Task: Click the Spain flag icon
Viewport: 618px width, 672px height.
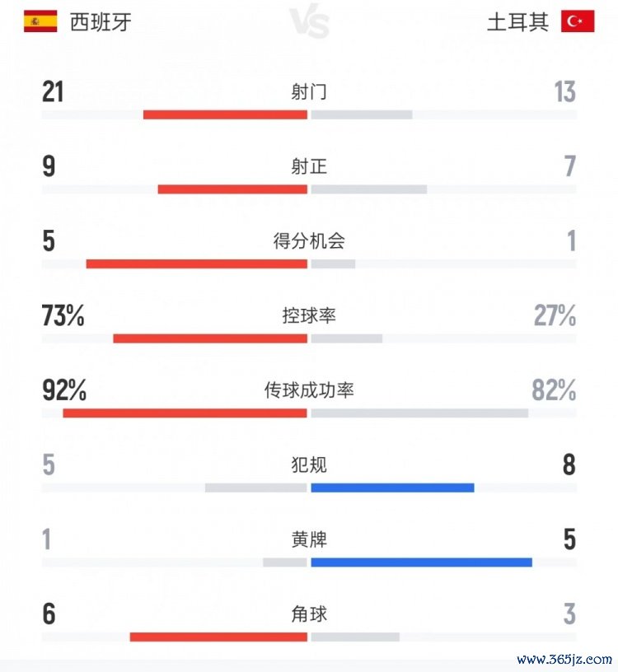Action: click(40, 21)
